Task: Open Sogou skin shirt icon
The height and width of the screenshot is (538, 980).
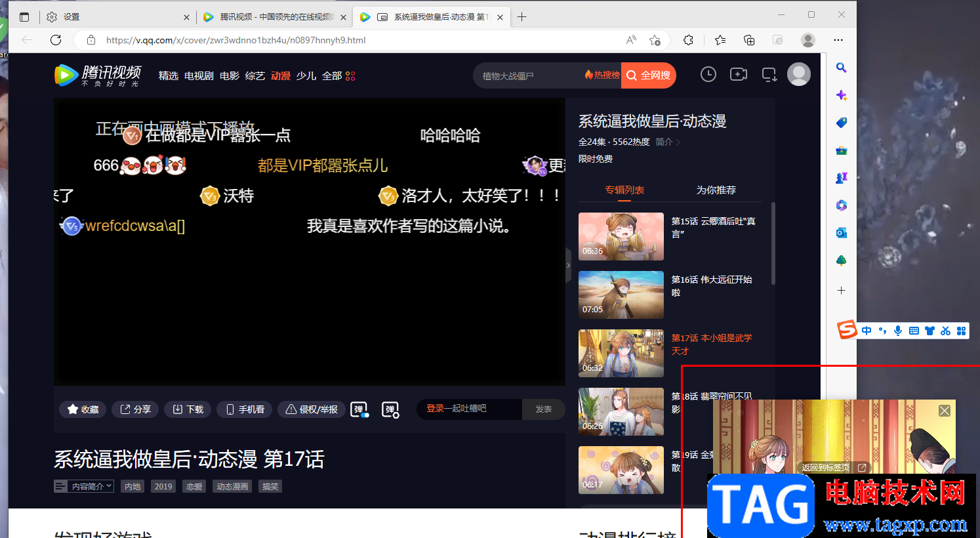Action: [929, 331]
